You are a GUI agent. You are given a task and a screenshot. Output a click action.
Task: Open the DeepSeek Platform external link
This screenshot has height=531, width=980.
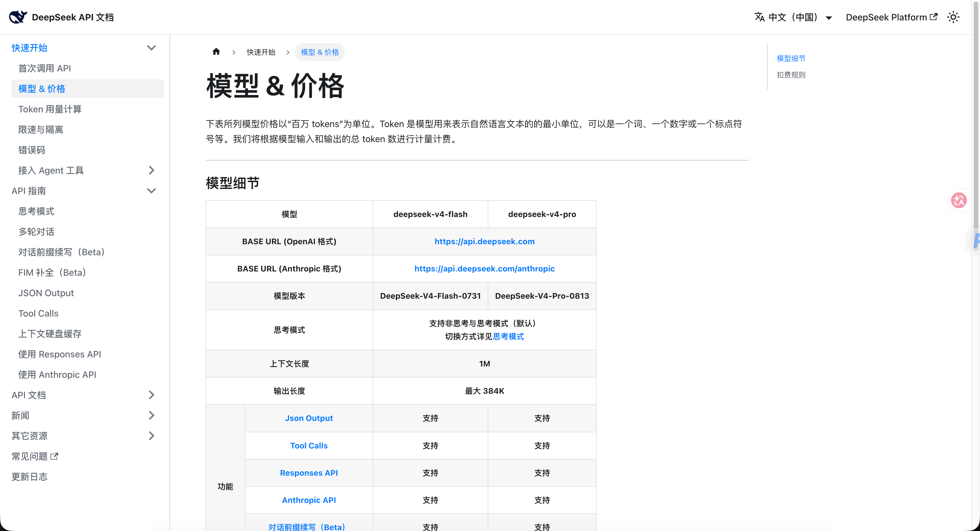(891, 17)
